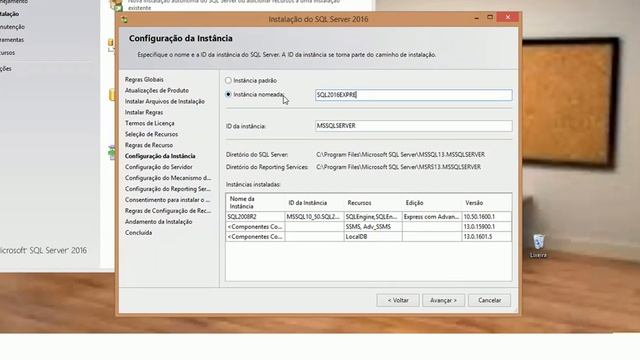The height and width of the screenshot is (360, 640).
Task: Select the Configuração do Reporting Ser... step
Action: click(x=168, y=189)
